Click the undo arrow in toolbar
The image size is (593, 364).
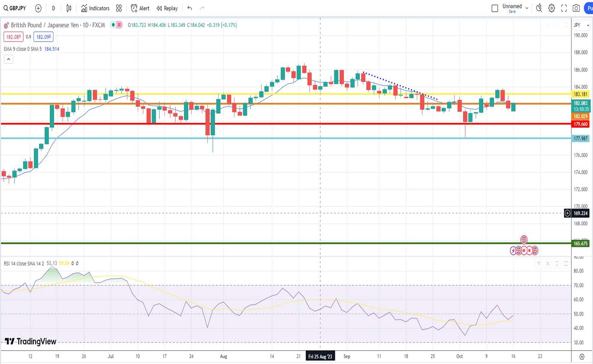(x=190, y=8)
